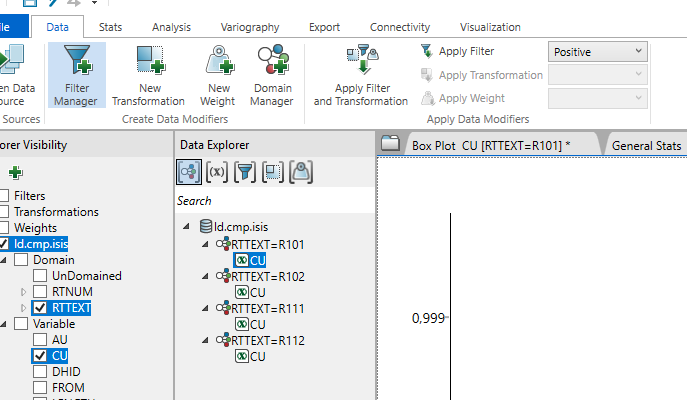Viewport: 687px width, 400px height.
Task: Click the domain icon of RTTEXT=R102
Action: [223, 276]
